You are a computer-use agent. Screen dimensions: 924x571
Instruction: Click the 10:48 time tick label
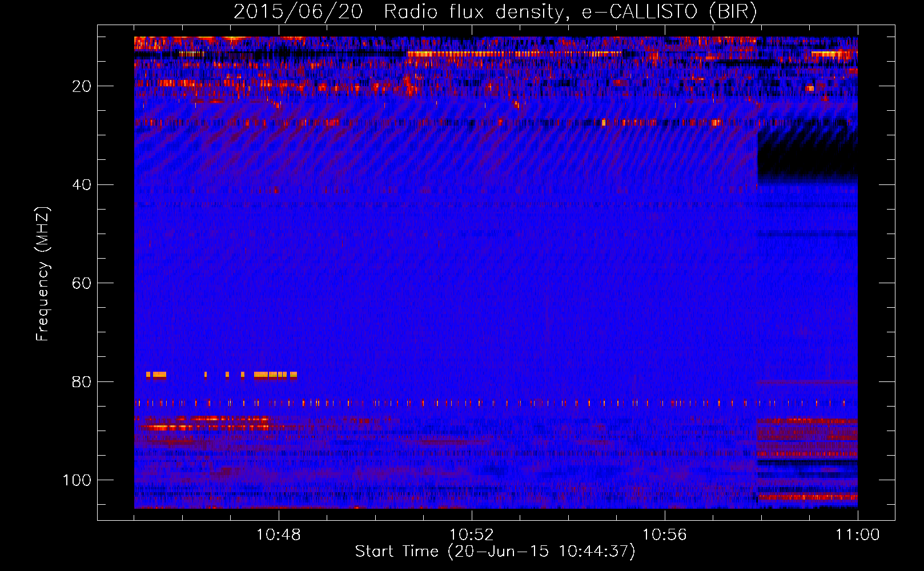pyautogui.click(x=278, y=535)
